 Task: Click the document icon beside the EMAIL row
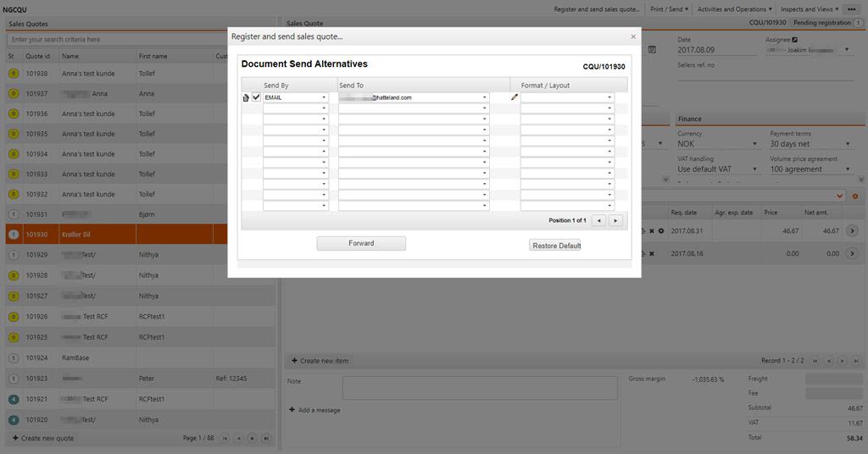(246, 97)
